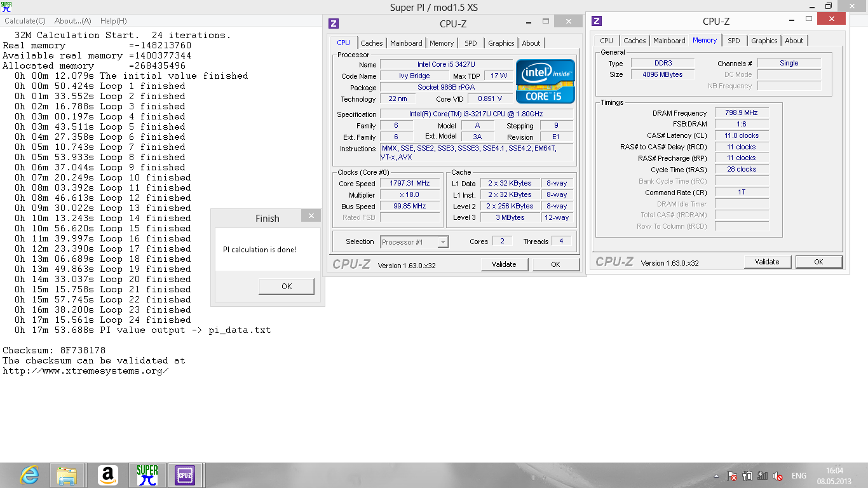Image resolution: width=868 pixels, height=488 pixels.
Task: Open the taskbar clock and date
Action: click(x=834, y=476)
